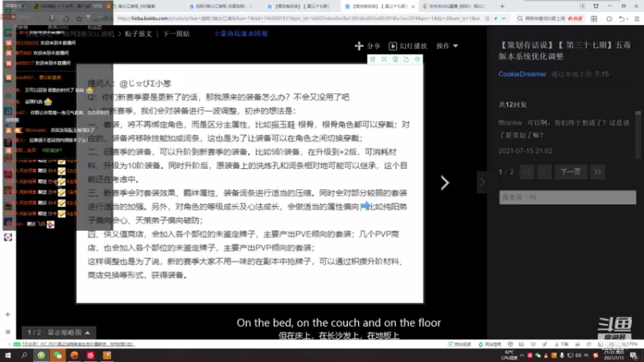Open the address bar dropdown arrow

[504, 19]
